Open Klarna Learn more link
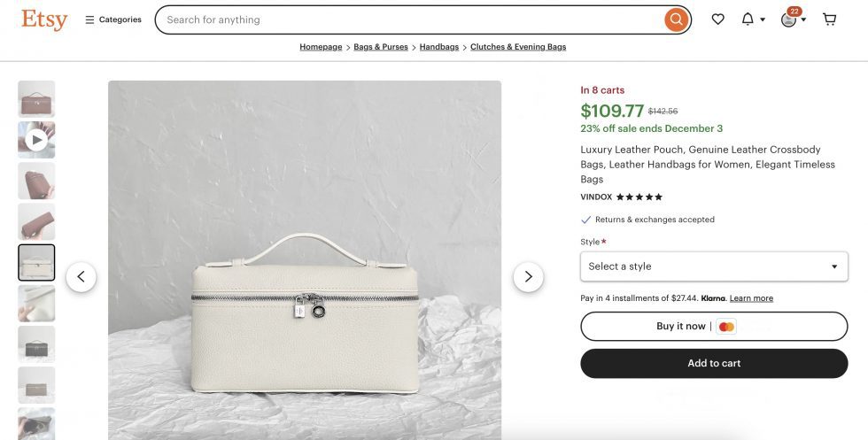This screenshot has width=868, height=440. click(x=751, y=298)
